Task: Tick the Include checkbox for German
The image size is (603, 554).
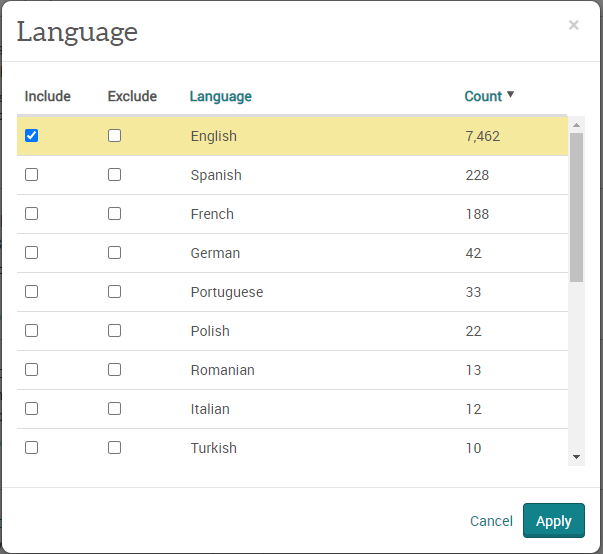Action: 32,253
